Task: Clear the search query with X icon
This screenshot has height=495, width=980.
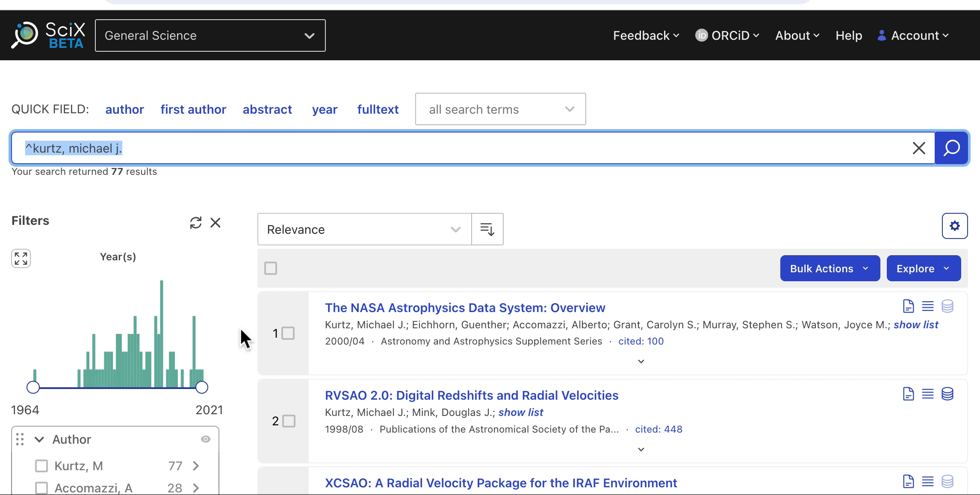Action: coord(918,148)
